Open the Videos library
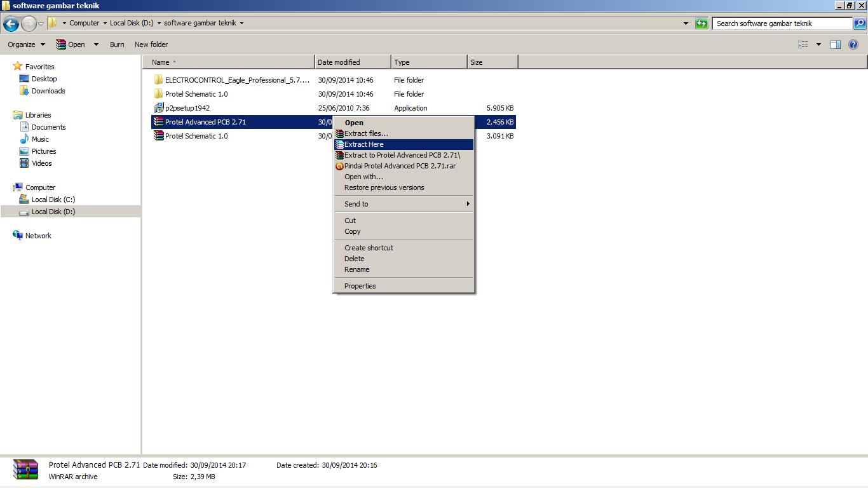The width and height of the screenshot is (868, 488). tap(42, 163)
